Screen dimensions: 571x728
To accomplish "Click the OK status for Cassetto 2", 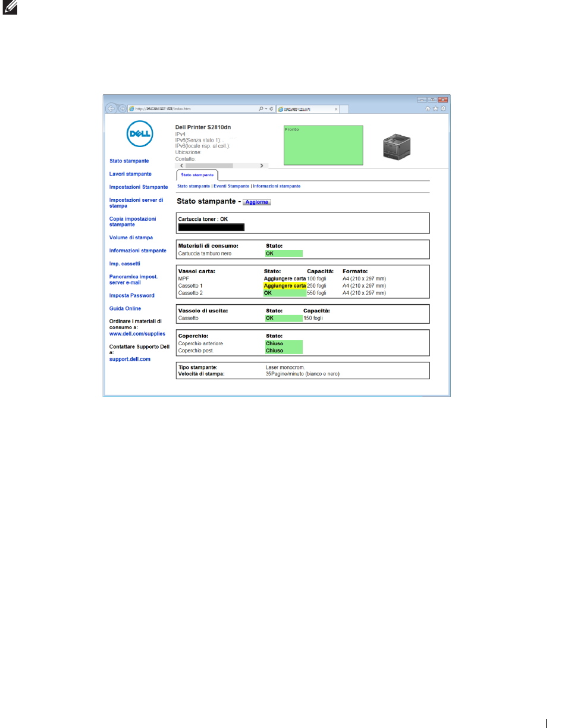I will pos(285,293).
